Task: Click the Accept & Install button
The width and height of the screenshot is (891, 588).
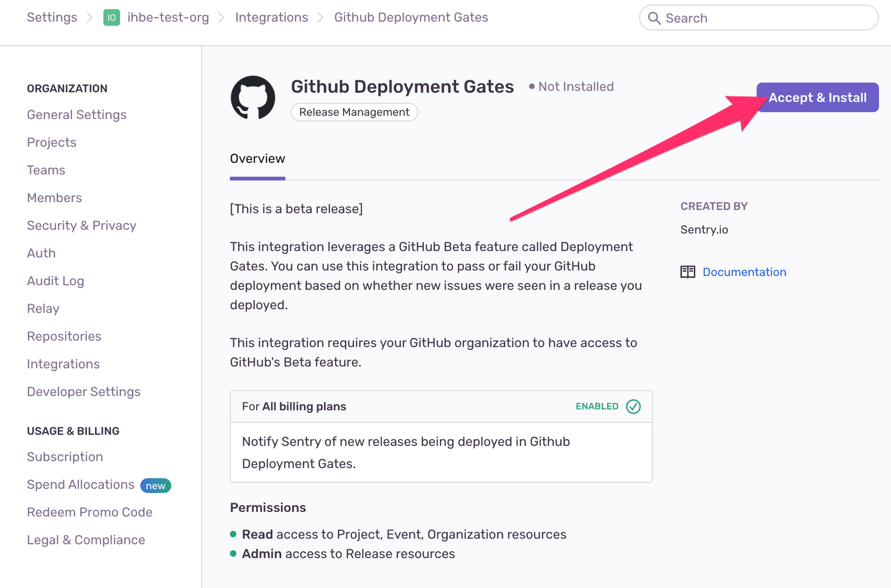Action: pyautogui.click(x=817, y=97)
